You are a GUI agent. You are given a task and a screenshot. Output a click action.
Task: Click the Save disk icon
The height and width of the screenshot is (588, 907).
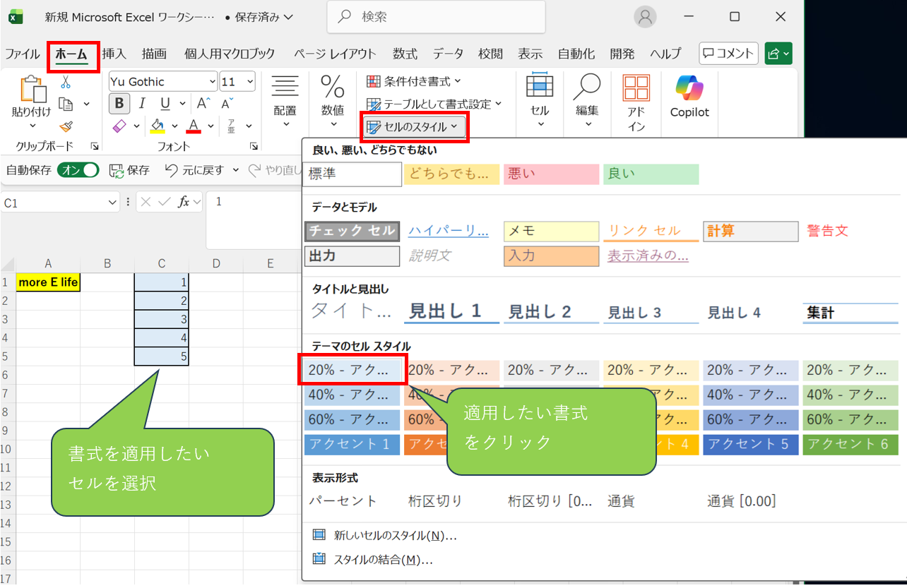pyautogui.click(x=114, y=170)
